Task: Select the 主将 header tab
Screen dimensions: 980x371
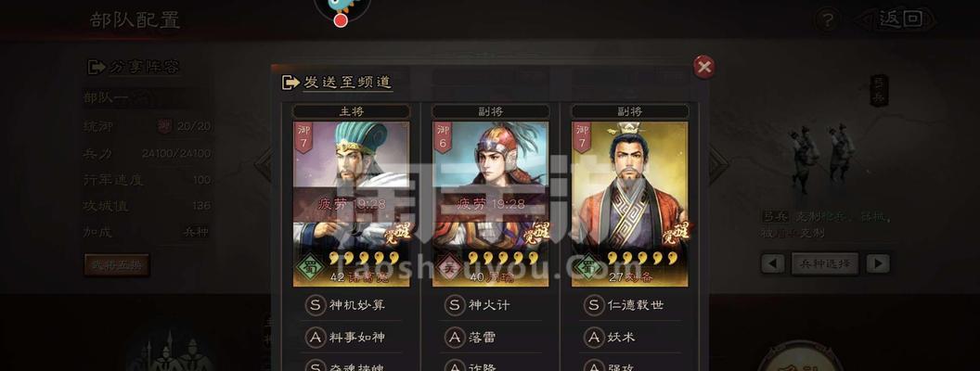Action: tap(351, 111)
